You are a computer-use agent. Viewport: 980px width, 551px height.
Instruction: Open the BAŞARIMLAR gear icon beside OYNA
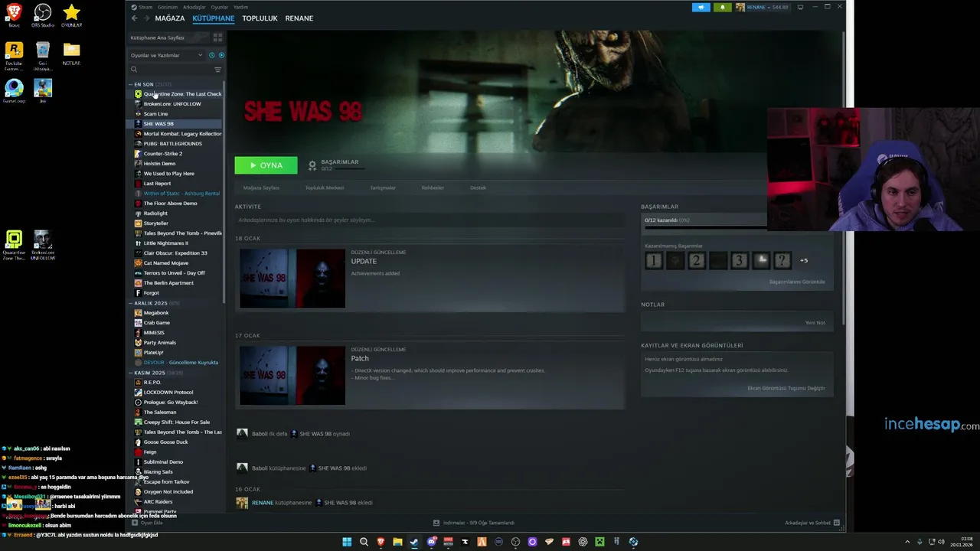[312, 165]
